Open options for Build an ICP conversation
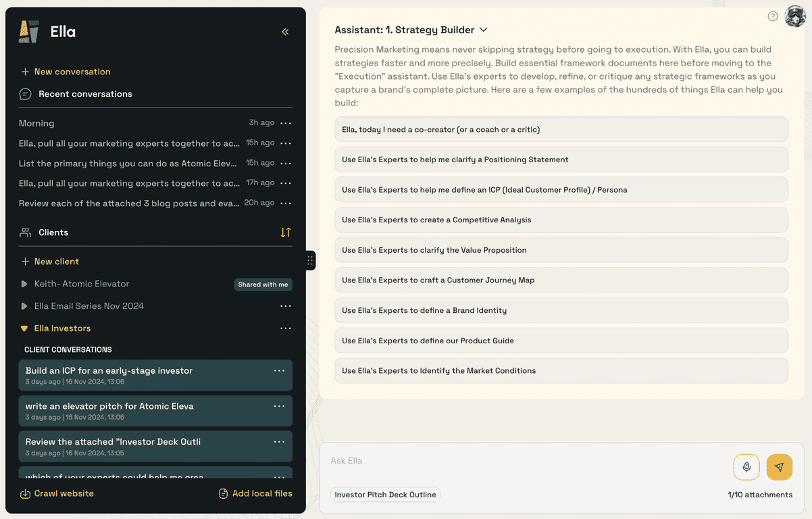 (279, 371)
